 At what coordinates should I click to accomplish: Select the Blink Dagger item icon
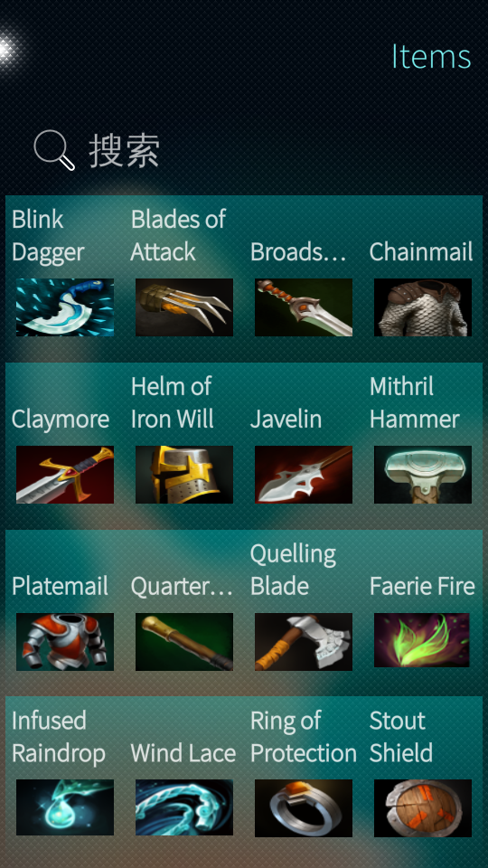pyautogui.click(x=65, y=307)
